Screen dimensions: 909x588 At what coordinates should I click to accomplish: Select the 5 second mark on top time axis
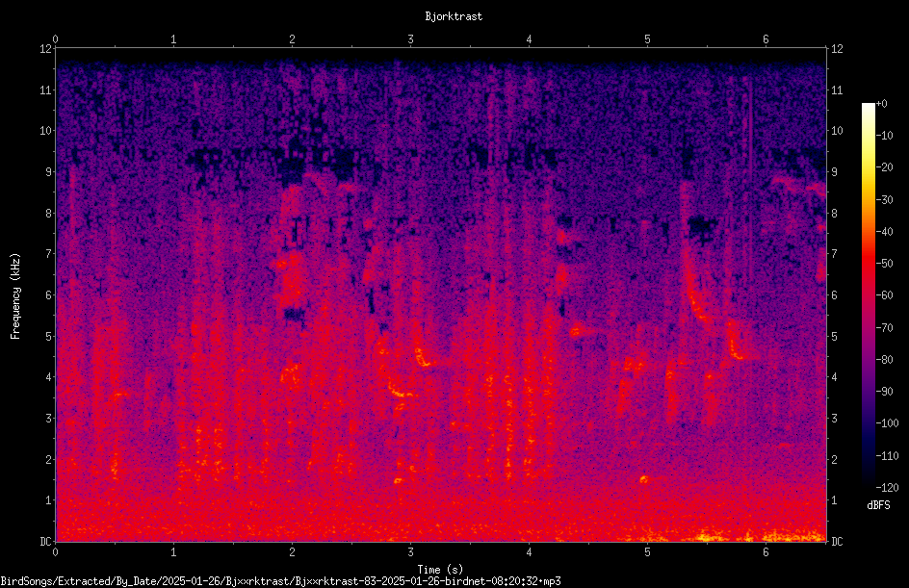647,39
